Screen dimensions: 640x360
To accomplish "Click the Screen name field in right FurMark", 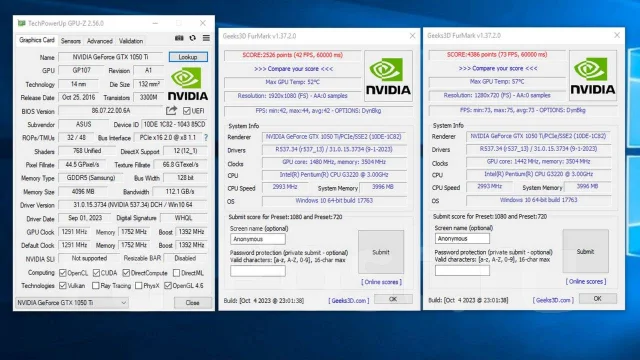I will point(462,238).
